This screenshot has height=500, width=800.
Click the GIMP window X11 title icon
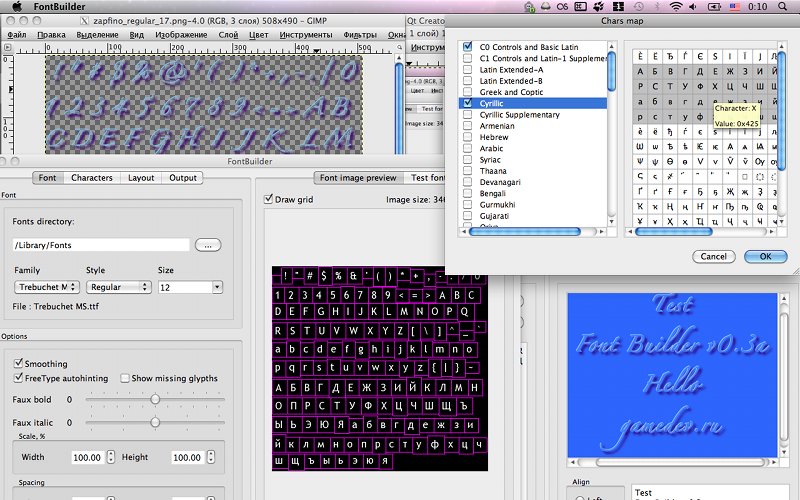tap(85, 21)
